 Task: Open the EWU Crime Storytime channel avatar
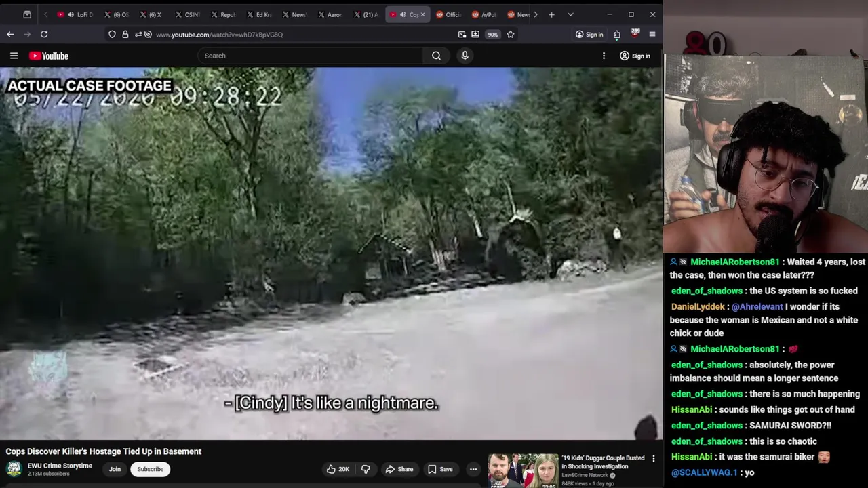pyautogui.click(x=14, y=469)
